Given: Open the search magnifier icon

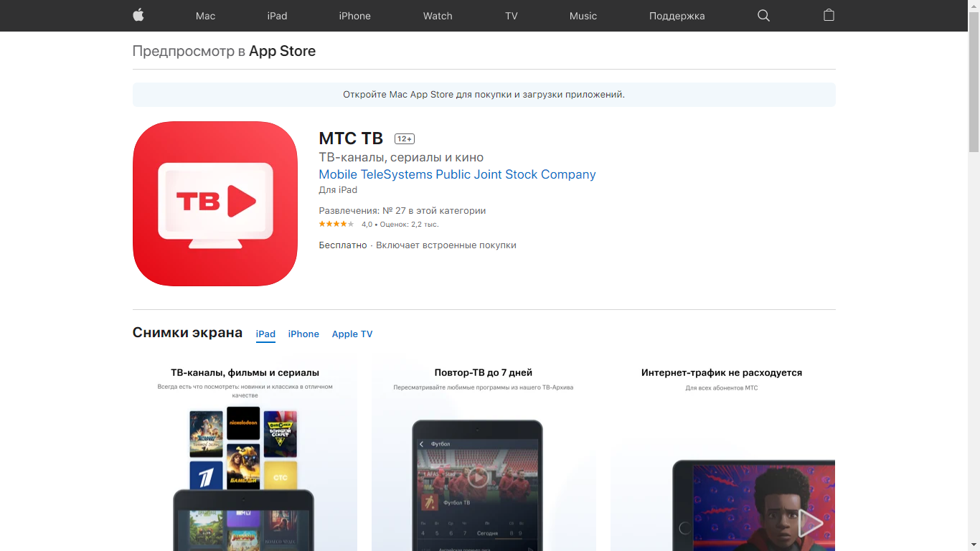Looking at the screenshot, I should [763, 16].
